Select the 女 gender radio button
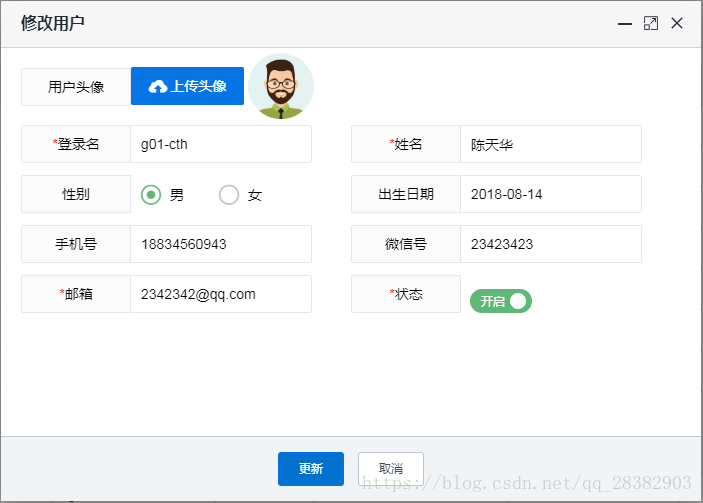 229,195
